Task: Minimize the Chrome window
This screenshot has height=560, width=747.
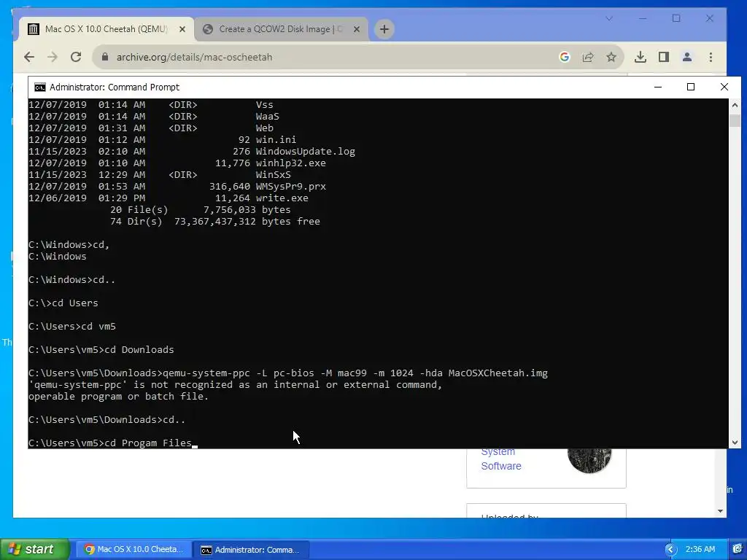Action: [x=642, y=18]
